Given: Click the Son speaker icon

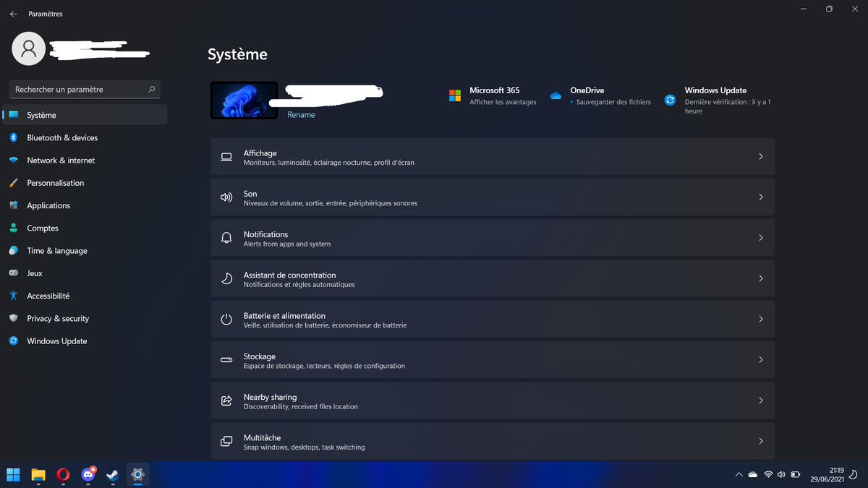Looking at the screenshot, I should pyautogui.click(x=226, y=197).
